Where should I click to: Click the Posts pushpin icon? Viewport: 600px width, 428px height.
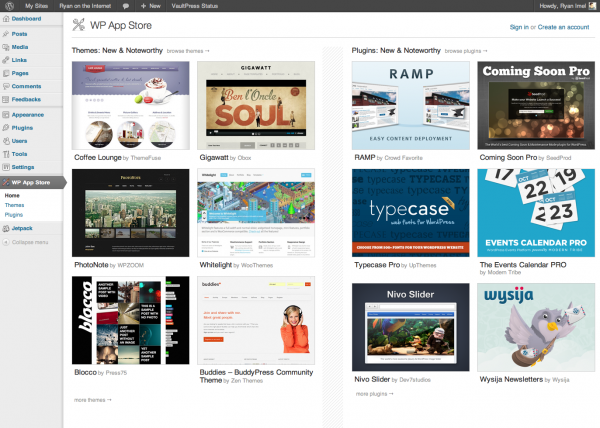pyautogui.click(x=7, y=34)
